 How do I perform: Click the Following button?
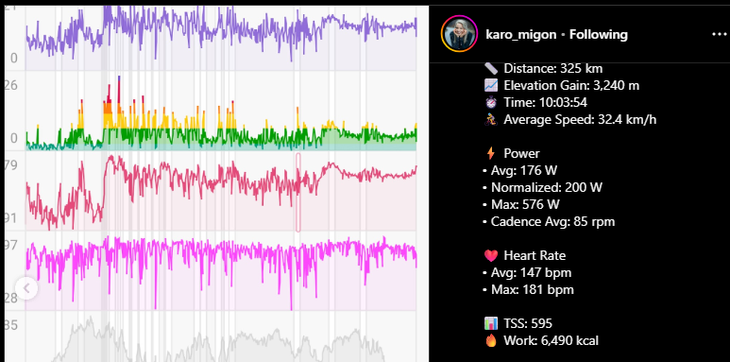click(598, 34)
